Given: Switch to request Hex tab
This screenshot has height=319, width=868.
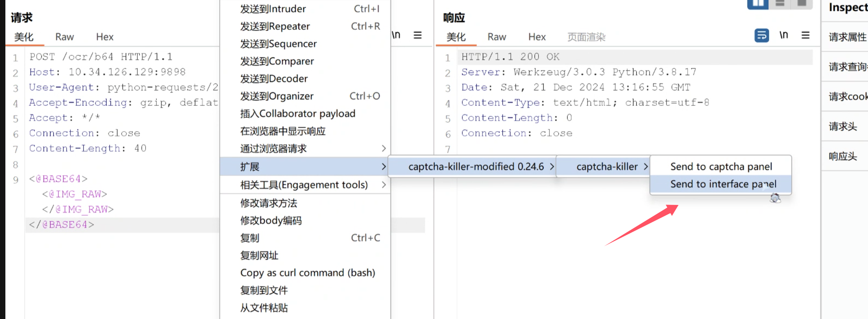Looking at the screenshot, I should tap(105, 37).
